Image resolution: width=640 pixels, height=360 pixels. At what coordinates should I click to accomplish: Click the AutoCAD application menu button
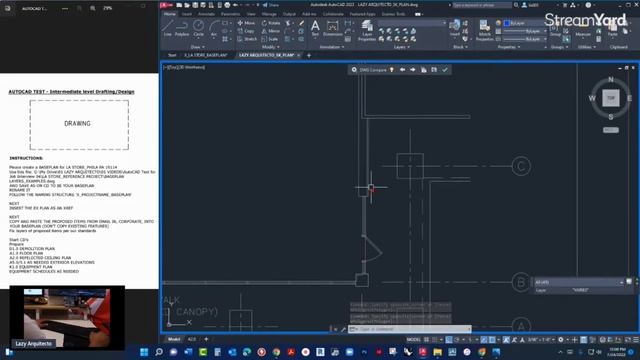tap(166, 5)
